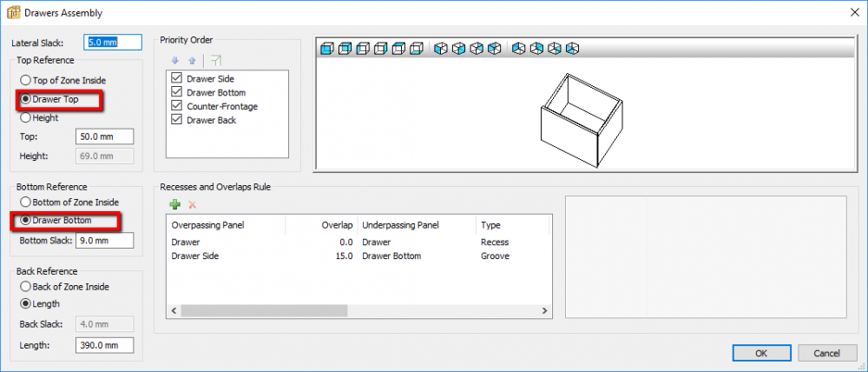Select the right face view cube icon
Screen dimensions: 868x372
[x=380, y=49]
